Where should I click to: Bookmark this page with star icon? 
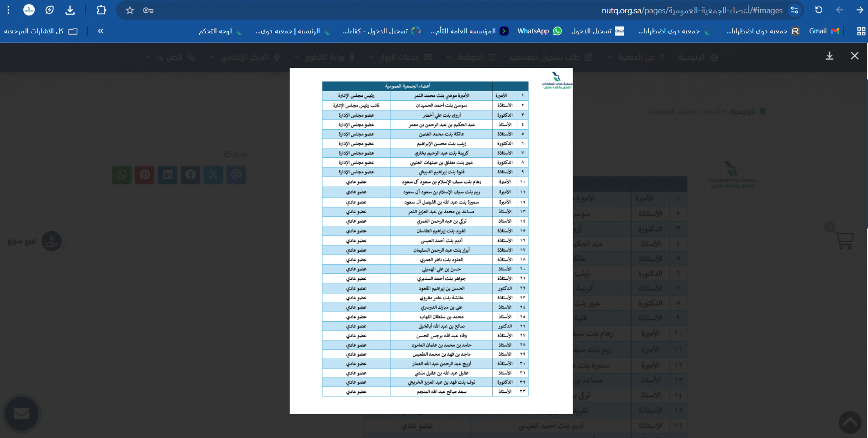pyautogui.click(x=130, y=10)
